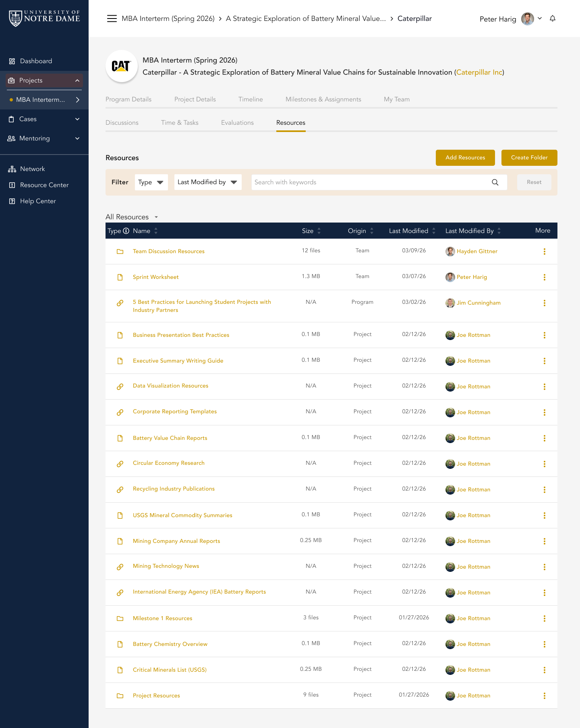The image size is (580, 728).
Task: Click the Type column info icon
Action: pos(126,231)
